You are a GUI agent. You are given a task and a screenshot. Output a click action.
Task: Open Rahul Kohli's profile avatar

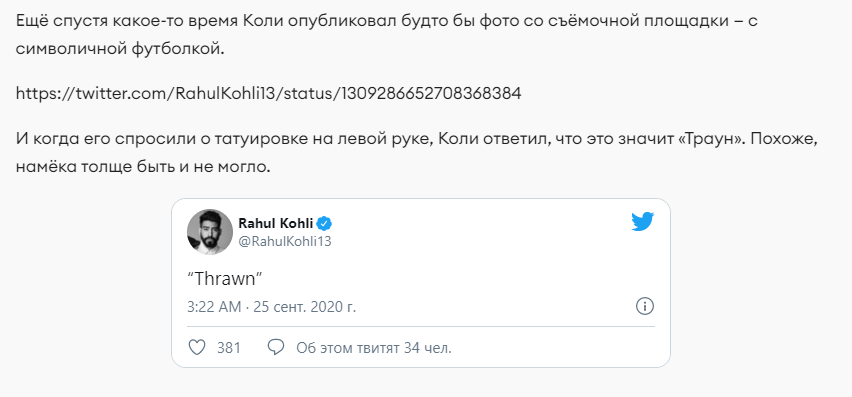(x=210, y=231)
